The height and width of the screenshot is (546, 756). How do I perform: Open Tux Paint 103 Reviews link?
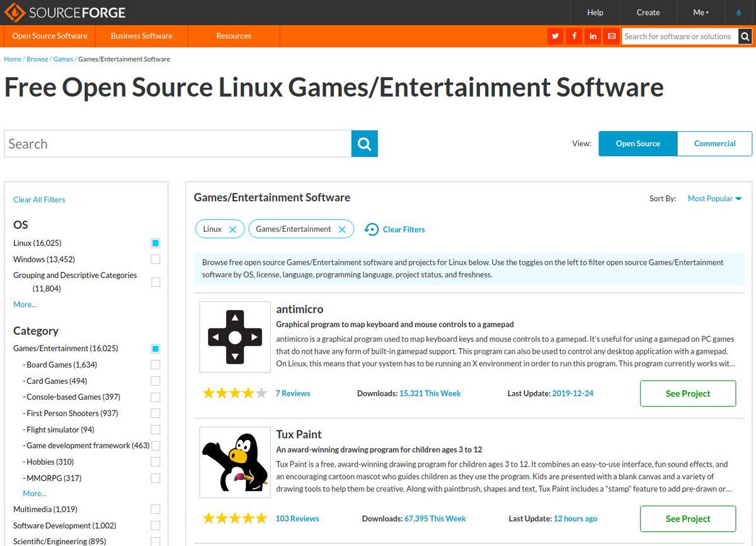[297, 519]
